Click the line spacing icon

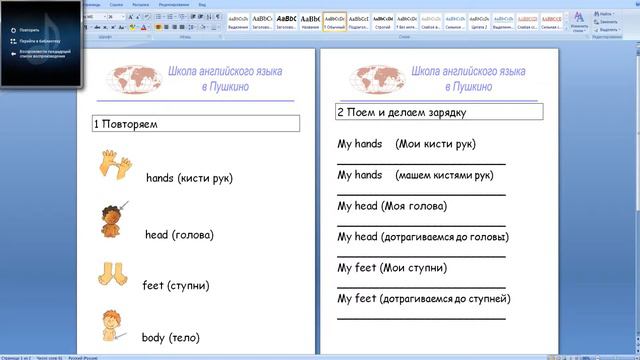pos(191,27)
